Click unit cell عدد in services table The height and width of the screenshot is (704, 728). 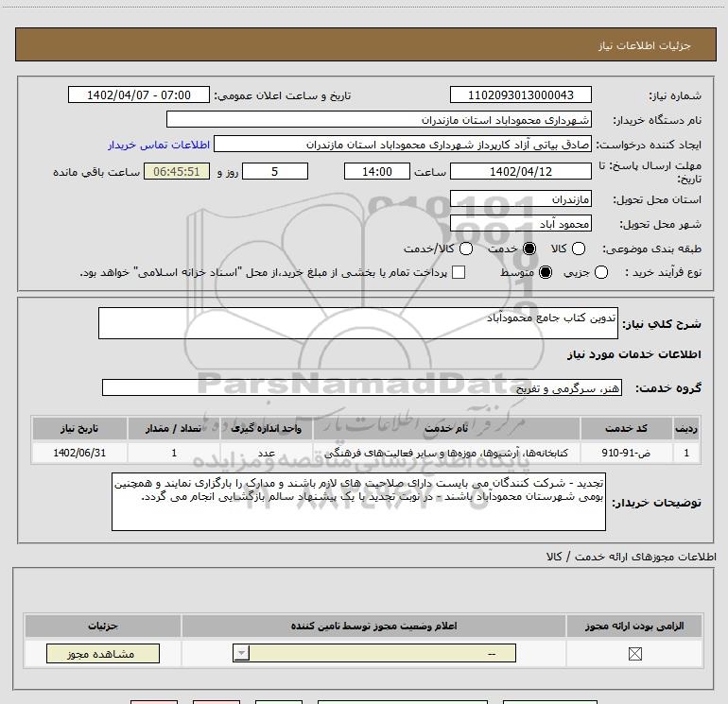(x=267, y=453)
